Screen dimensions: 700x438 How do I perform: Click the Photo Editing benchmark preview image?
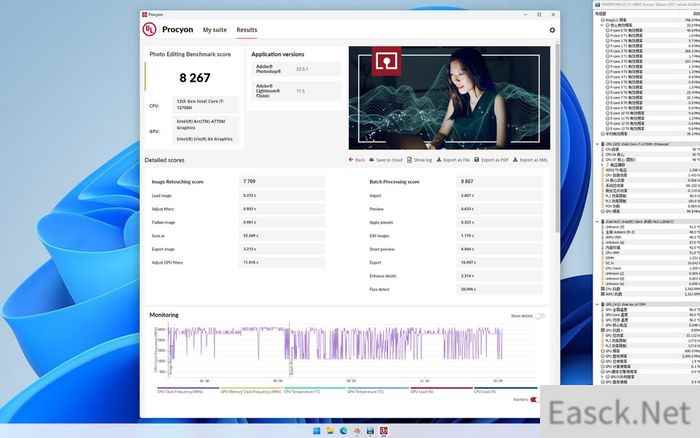(x=449, y=98)
